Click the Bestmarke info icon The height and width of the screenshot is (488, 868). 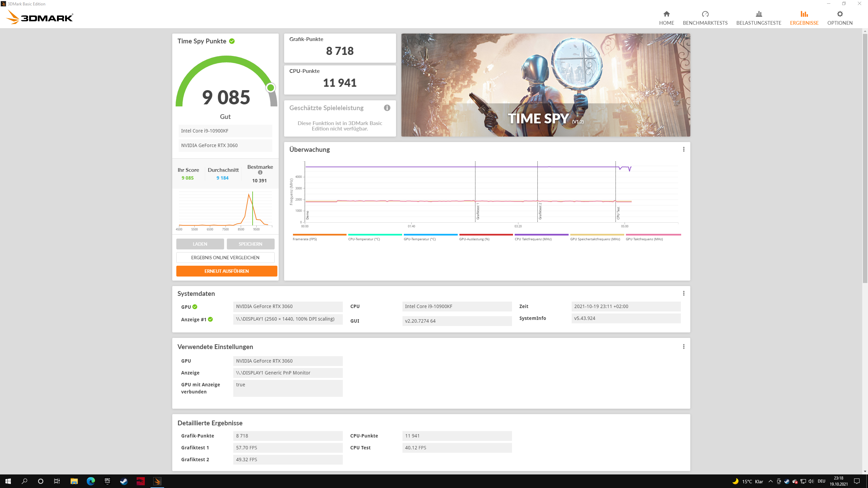pyautogui.click(x=260, y=172)
